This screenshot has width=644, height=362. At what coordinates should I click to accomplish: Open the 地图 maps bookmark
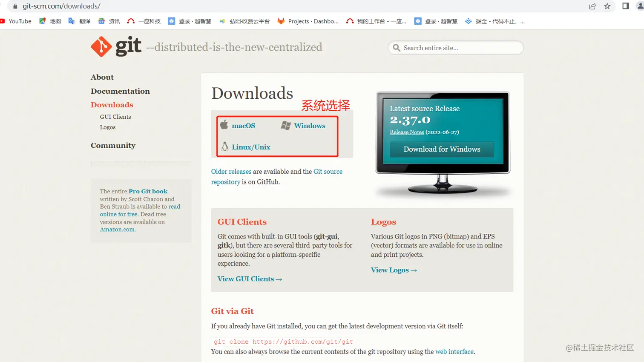(x=50, y=21)
